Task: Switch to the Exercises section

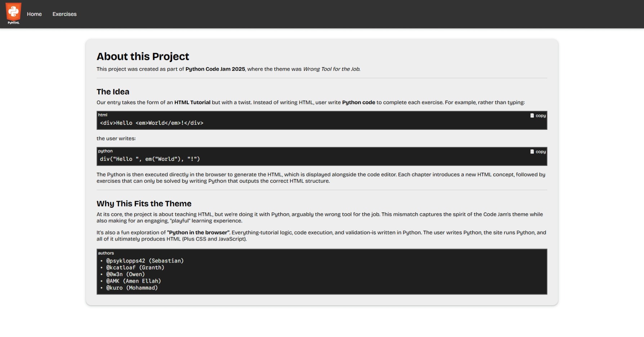Action: click(64, 14)
